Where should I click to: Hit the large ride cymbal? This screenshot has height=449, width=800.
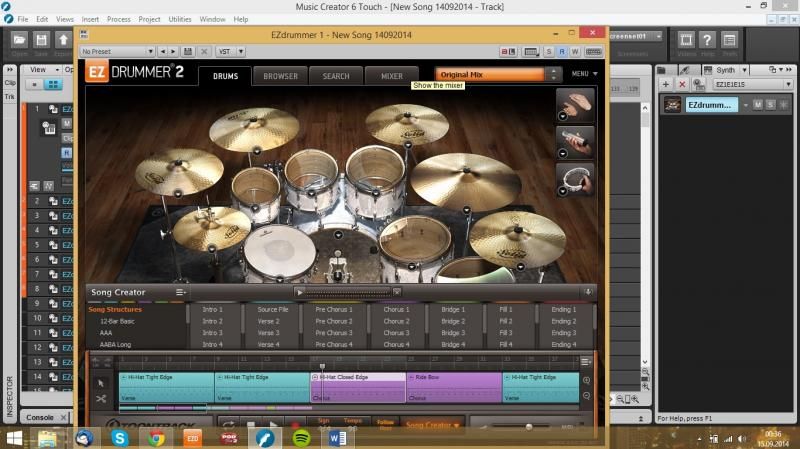466,181
